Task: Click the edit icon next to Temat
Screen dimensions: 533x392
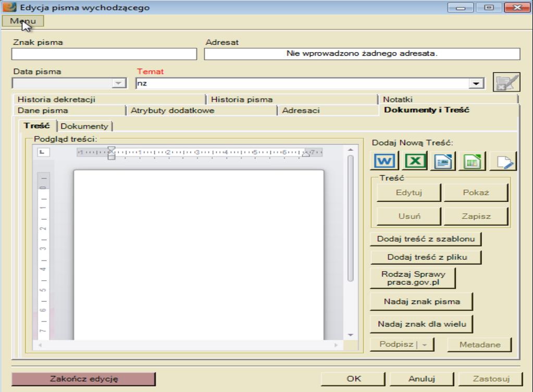Action: tap(506, 82)
